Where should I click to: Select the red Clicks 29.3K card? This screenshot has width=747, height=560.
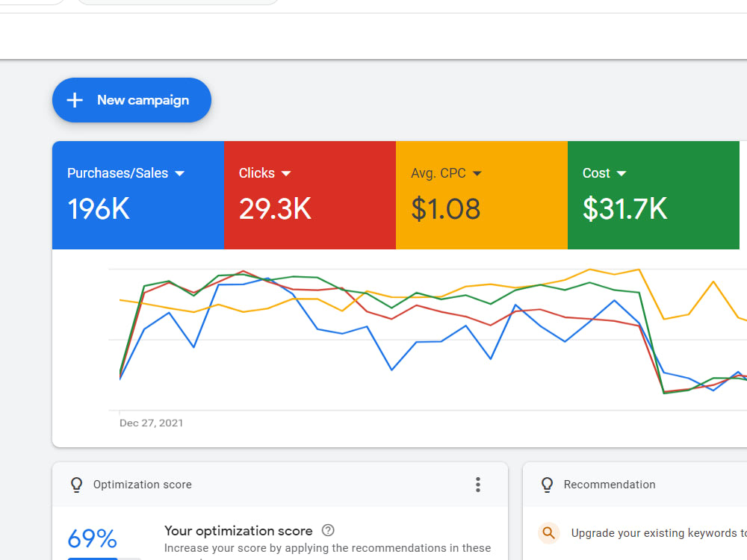click(310, 195)
